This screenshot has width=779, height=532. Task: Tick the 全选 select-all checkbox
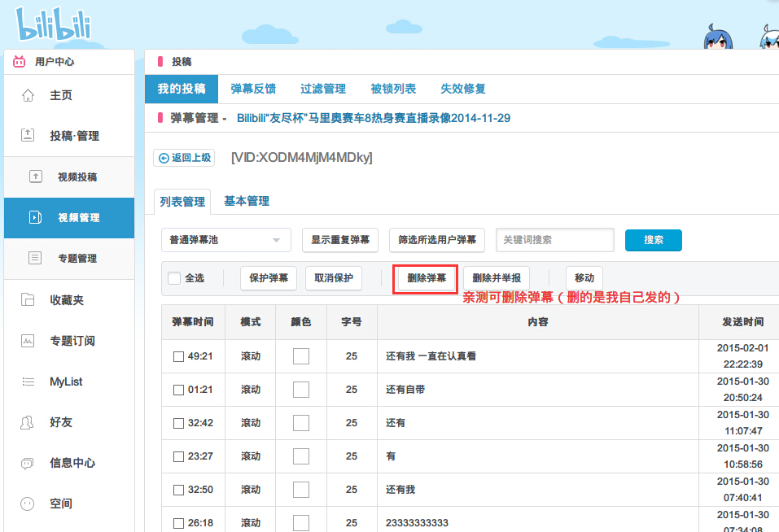click(x=174, y=278)
